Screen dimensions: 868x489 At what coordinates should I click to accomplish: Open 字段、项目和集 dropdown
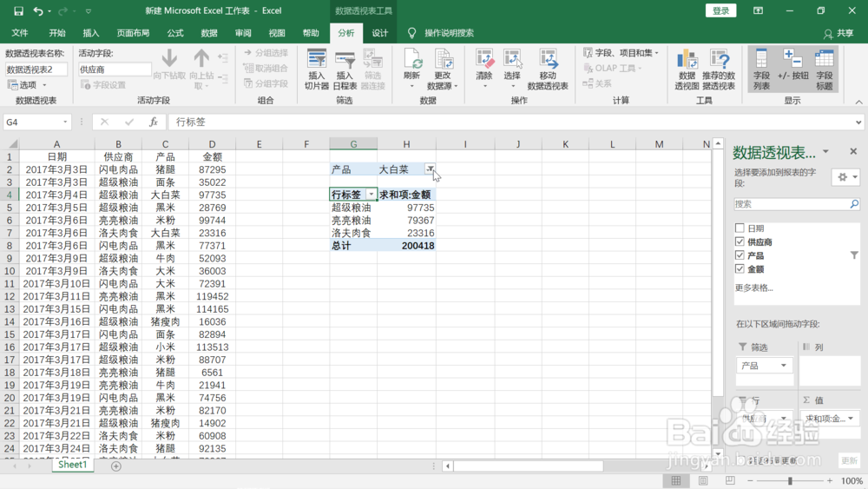(x=621, y=53)
